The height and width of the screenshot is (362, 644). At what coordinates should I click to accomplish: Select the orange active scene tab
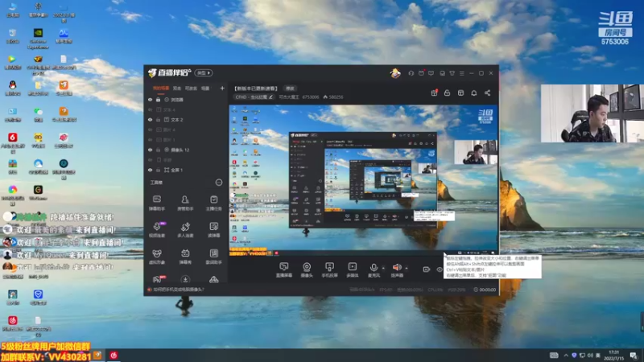160,88
